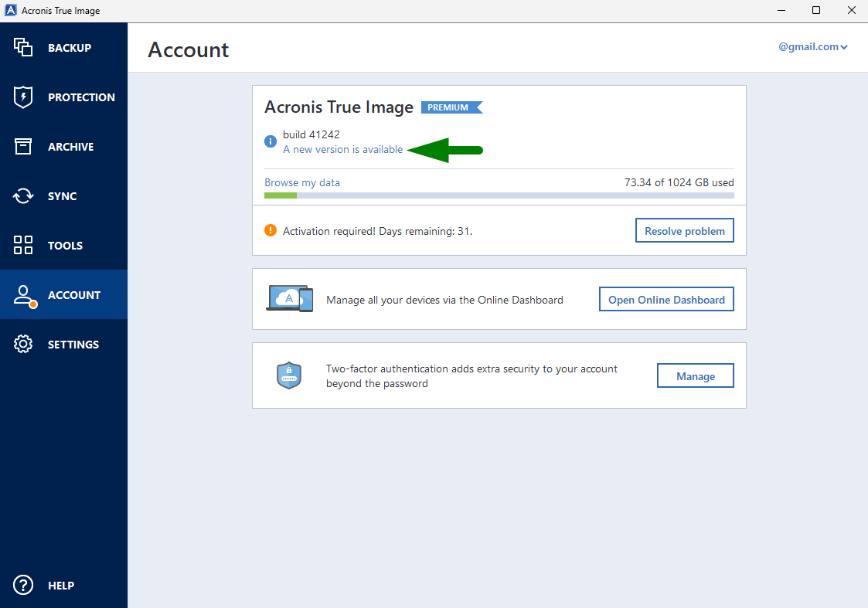Open Sync using the circular arrows icon
Image resolution: width=868 pixels, height=608 pixels.
tap(23, 195)
